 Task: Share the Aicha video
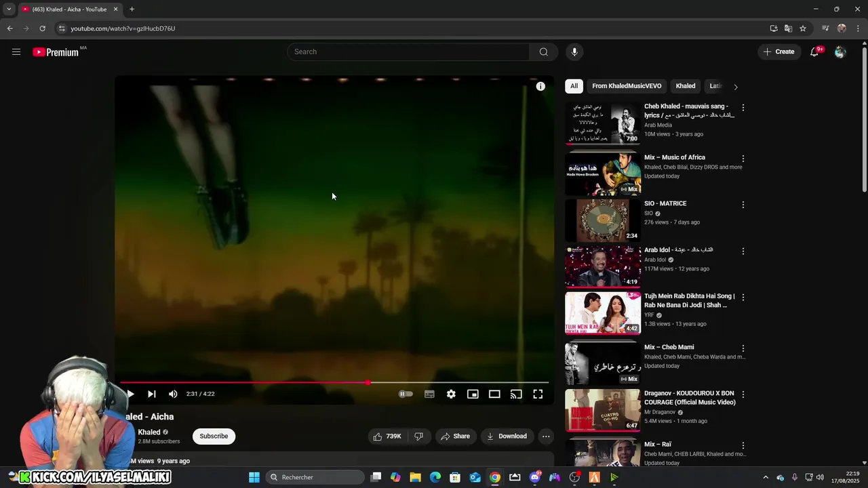[x=455, y=436]
